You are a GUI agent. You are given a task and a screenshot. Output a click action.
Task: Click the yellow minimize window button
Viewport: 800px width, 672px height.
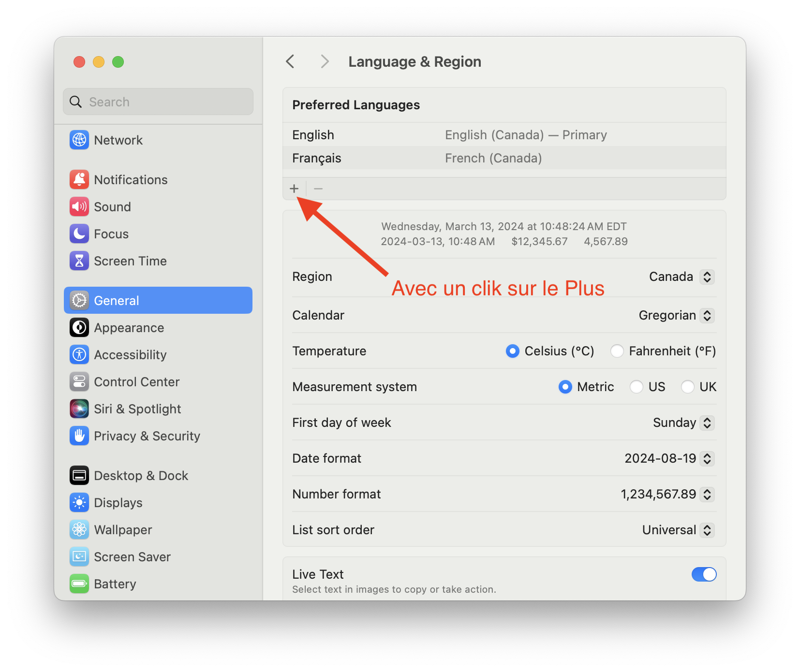point(99,62)
